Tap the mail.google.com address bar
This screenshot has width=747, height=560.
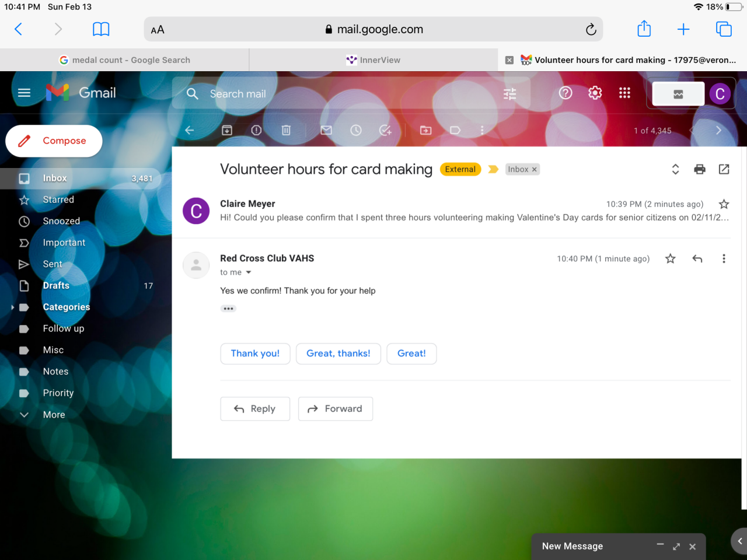[x=373, y=29]
